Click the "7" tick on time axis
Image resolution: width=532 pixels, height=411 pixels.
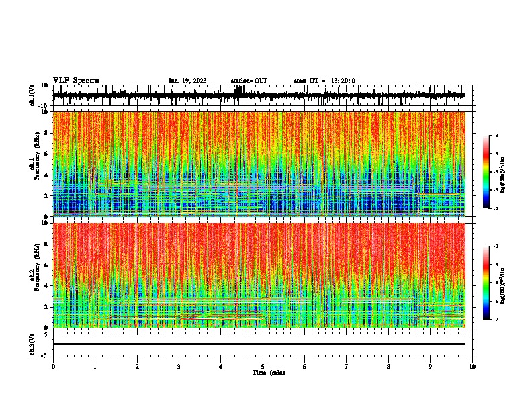[x=347, y=367]
